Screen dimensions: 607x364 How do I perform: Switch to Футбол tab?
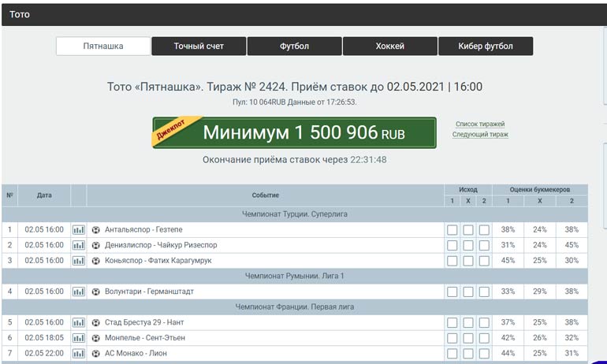tap(295, 46)
